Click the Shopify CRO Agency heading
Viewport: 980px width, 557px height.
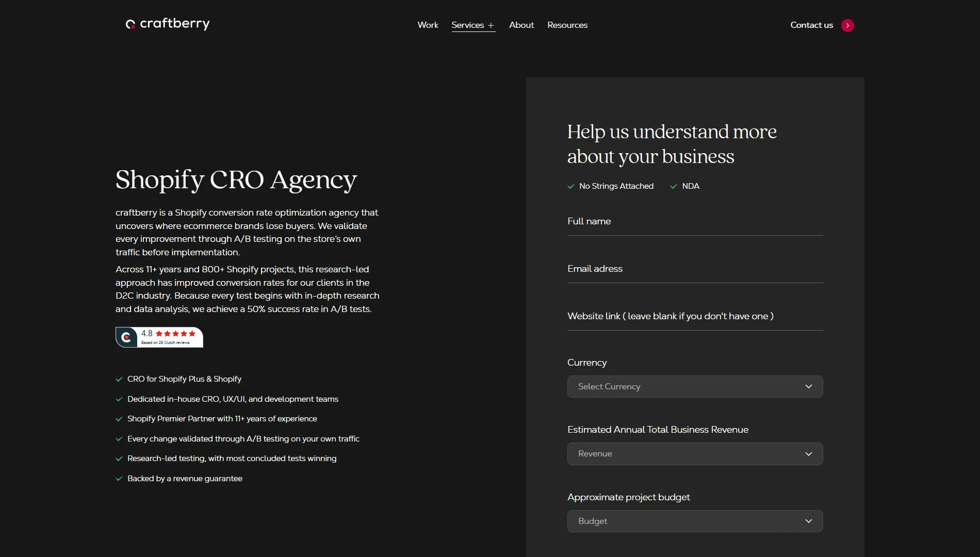tap(236, 180)
